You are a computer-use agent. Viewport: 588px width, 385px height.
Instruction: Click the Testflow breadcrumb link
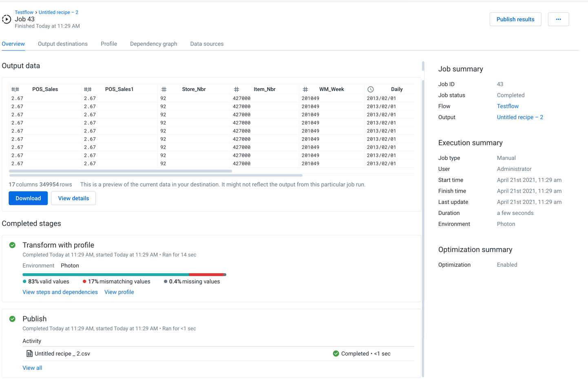click(x=24, y=12)
